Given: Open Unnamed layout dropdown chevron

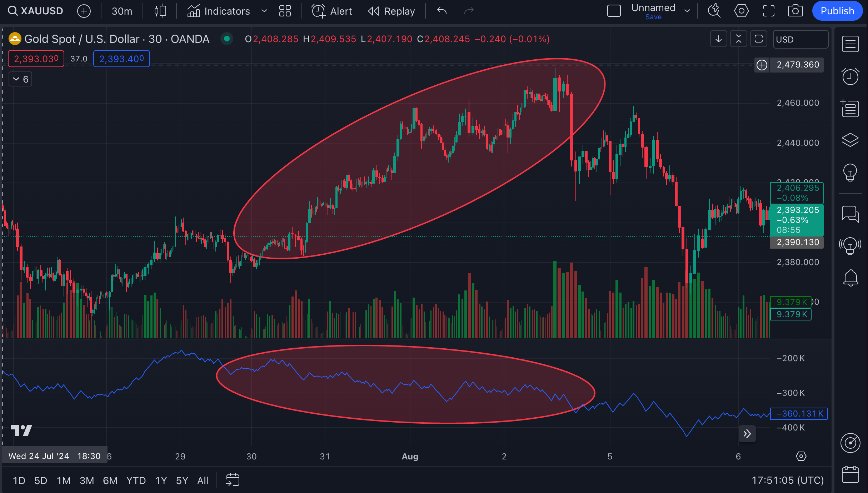Looking at the screenshot, I should pyautogui.click(x=687, y=11).
